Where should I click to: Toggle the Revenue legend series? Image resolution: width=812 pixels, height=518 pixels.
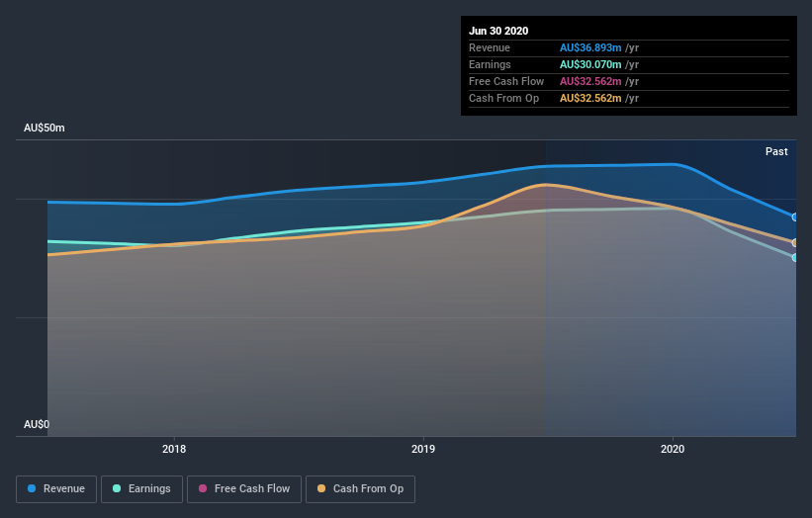pos(56,489)
